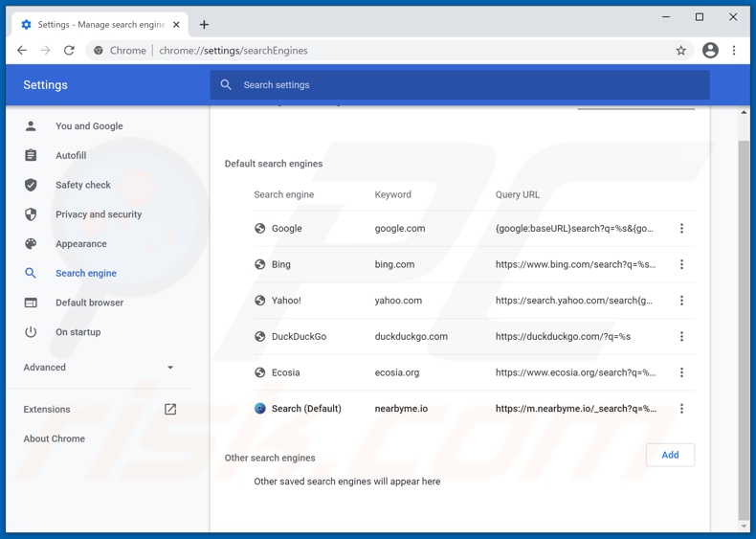Select Appearance in the sidebar
The image size is (756, 539).
click(81, 244)
